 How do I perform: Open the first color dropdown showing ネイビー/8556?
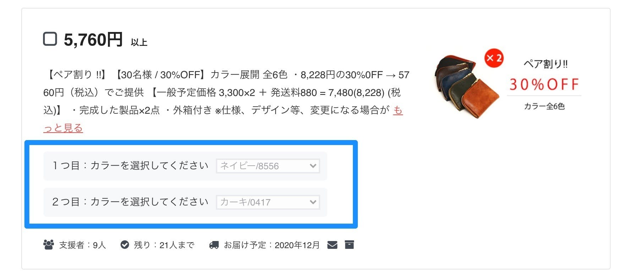268,166
